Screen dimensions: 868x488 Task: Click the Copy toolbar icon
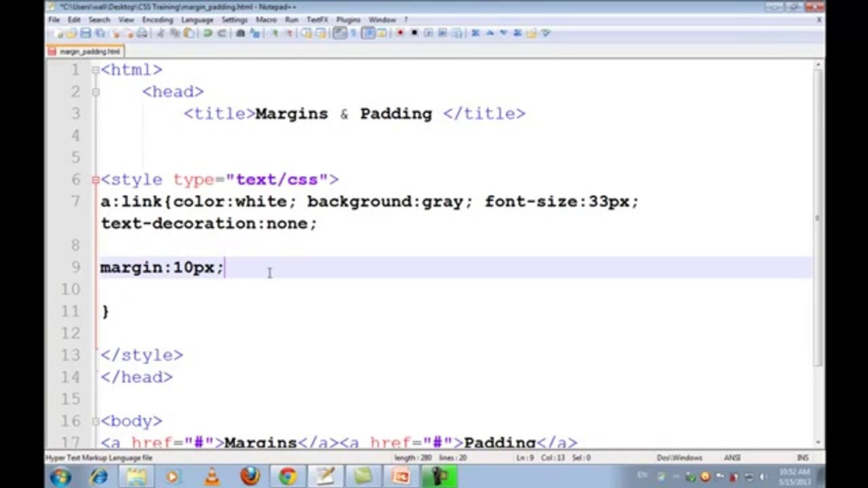174,33
